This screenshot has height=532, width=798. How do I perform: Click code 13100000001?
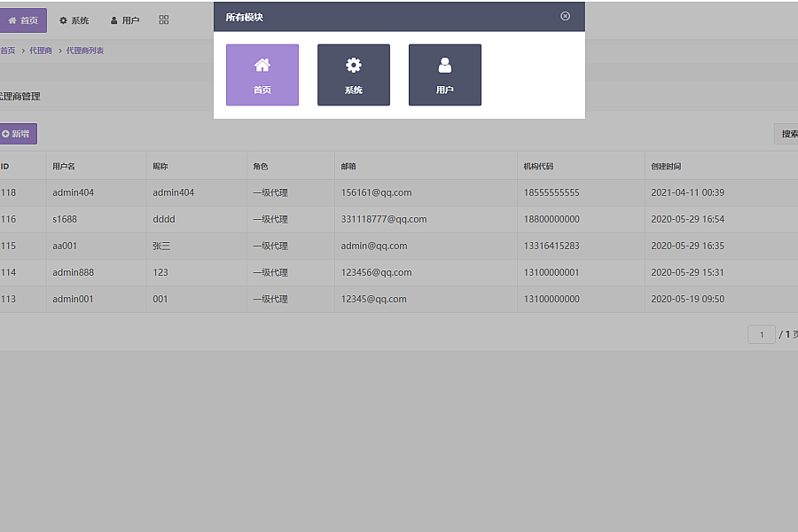[x=552, y=272]
